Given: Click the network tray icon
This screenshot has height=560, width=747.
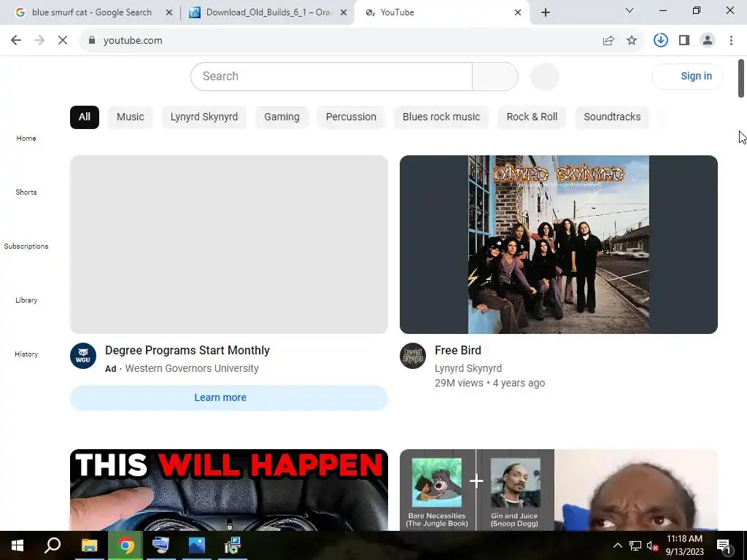Looking at the screenshot, I should tap(635, 545).
